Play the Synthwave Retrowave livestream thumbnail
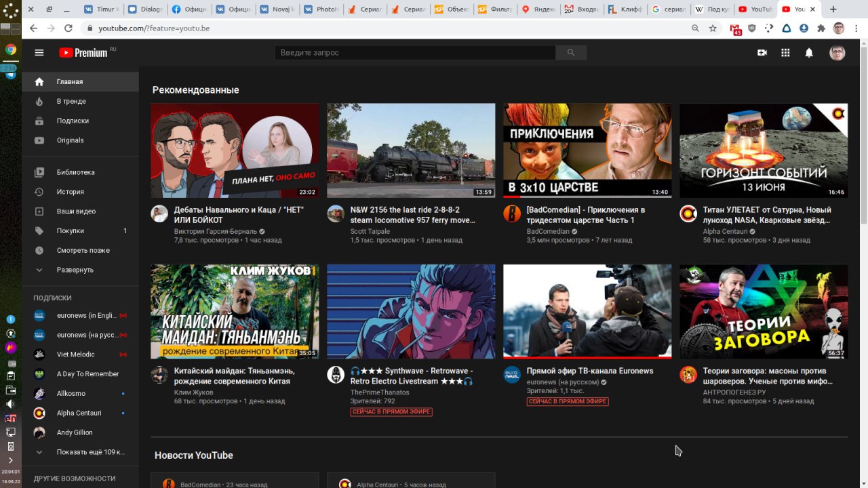This screenshot has height=488, width=868. point(411,312)
